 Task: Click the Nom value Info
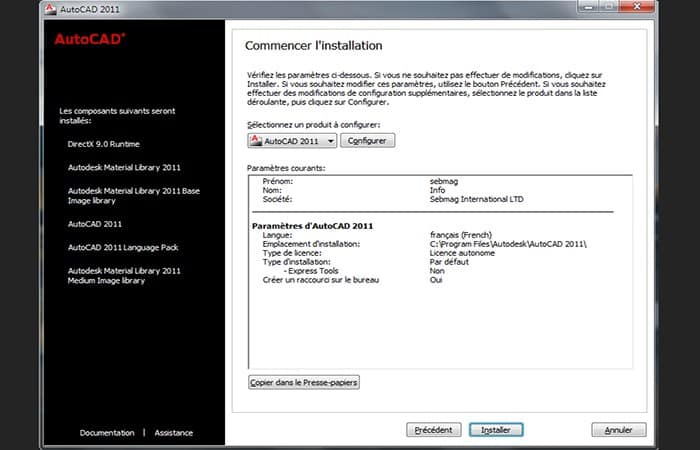[x=437, y=190]
